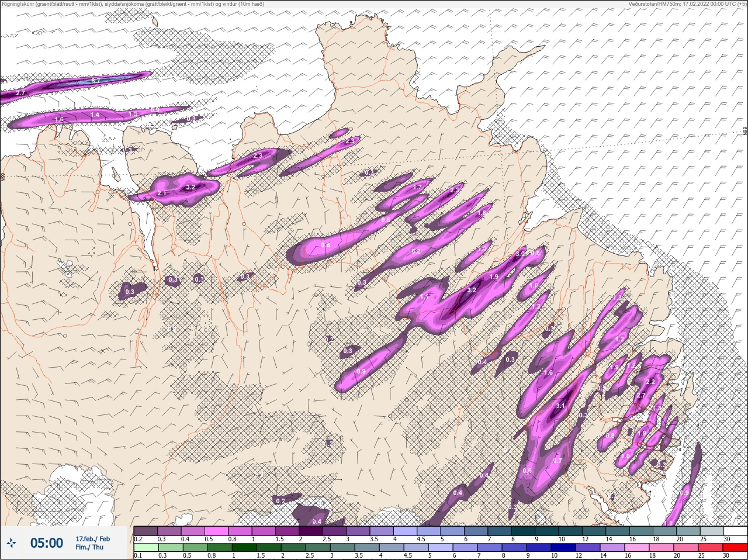Pick the lower legend pink swatch starting at 18

(662, 548)
